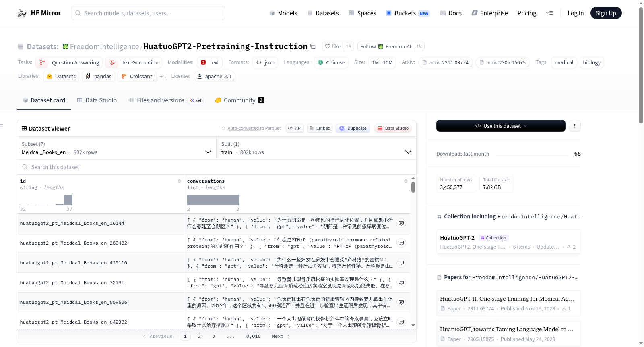Open the Datasets menu item
The width and height of the screenshot is (644, 347).
click(323, 13)
